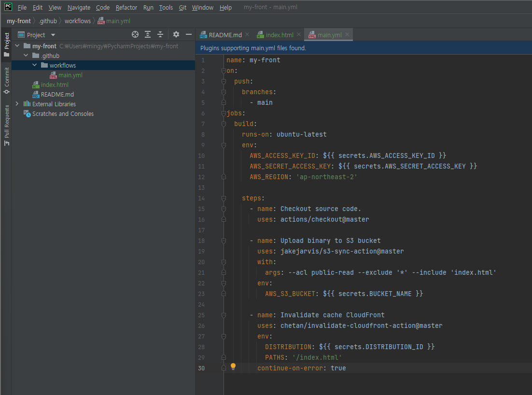Click the Scratches and Consoles icon

[x=27, y=113]
